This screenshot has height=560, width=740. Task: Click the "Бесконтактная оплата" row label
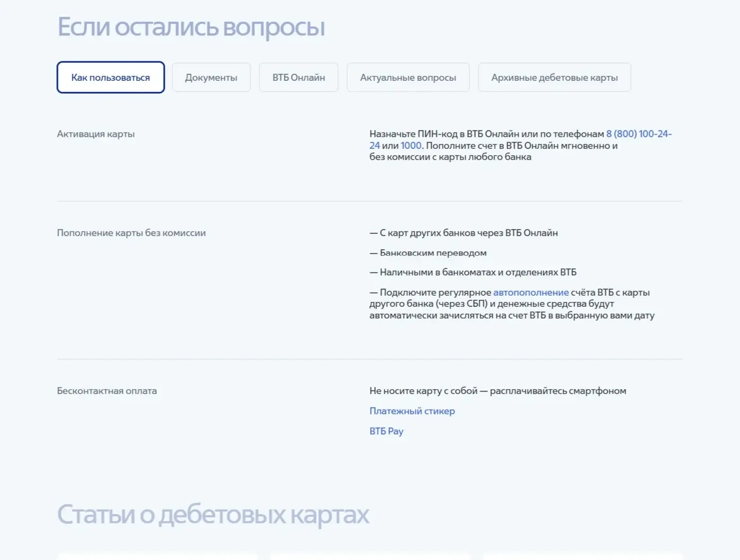[x=107, y=391]
